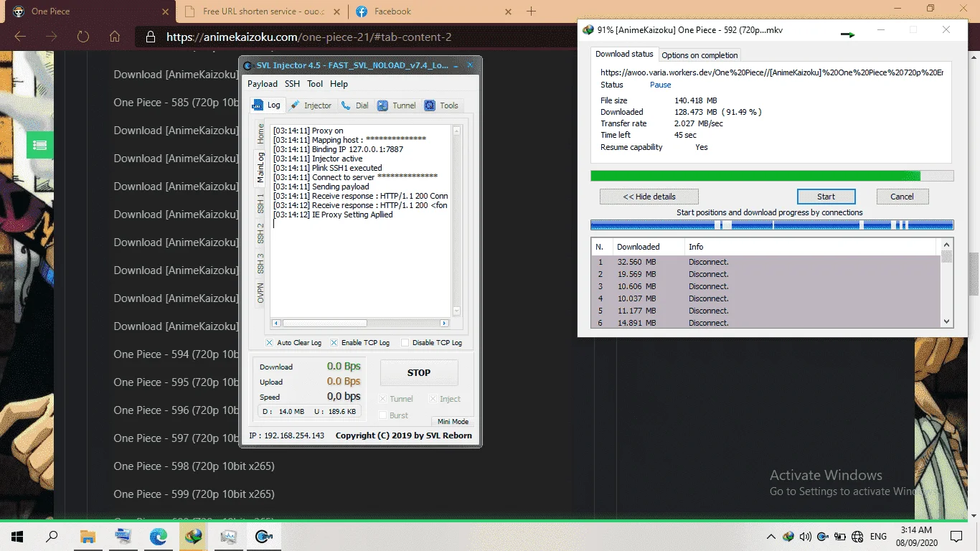Select connection row with 32.560 MB
This screenshot has height=551, width=980.
pos(765,262)
